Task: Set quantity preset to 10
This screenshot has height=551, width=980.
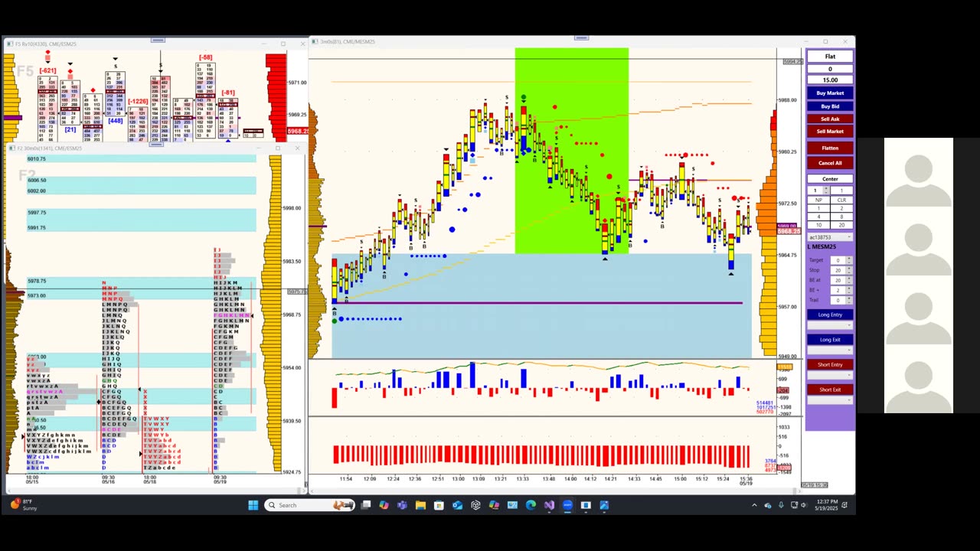Action: click(x=818, y=225)
